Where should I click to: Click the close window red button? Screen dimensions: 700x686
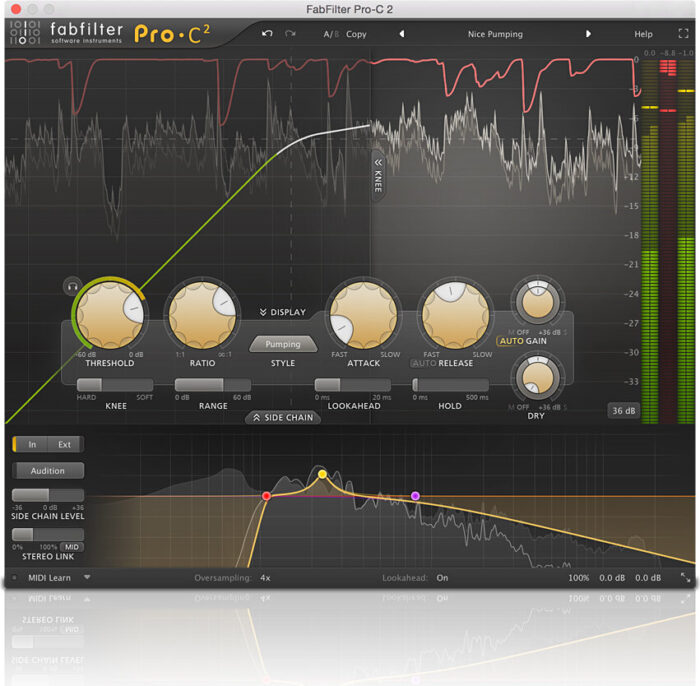pos(16,9)
